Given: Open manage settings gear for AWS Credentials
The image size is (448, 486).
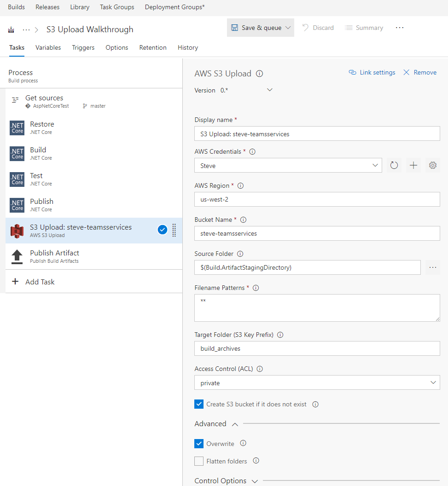Looking at the screenshot, I should 433,165.
